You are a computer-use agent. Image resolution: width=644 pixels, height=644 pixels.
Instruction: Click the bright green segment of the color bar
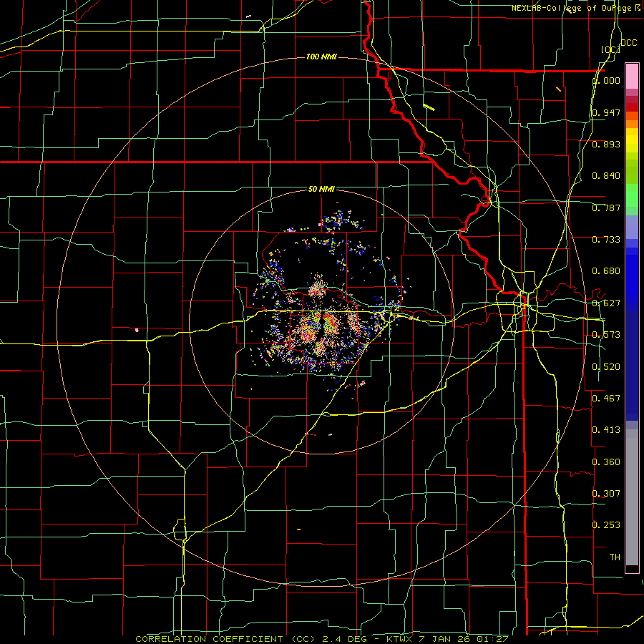tap(632, 195)
